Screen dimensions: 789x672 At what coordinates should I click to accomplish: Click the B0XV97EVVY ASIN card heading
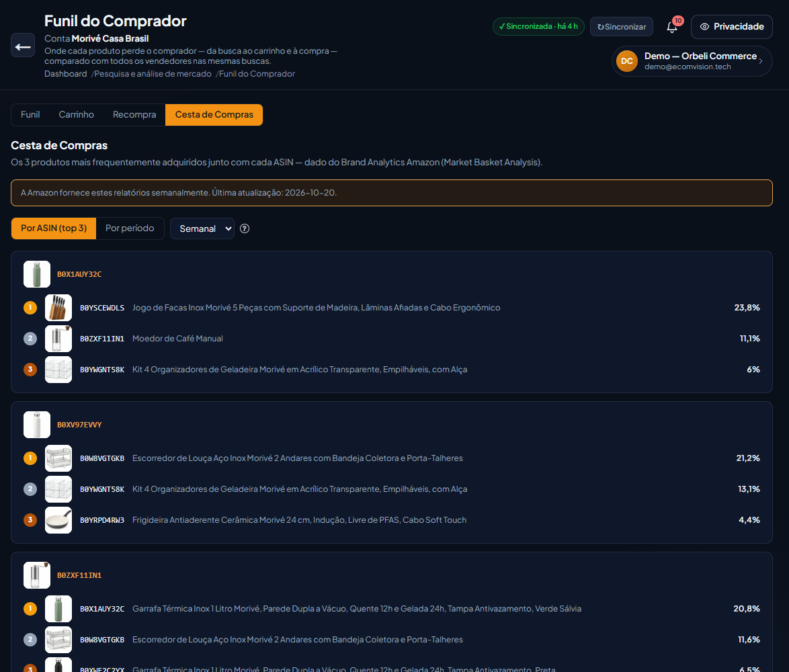point(79,425)
